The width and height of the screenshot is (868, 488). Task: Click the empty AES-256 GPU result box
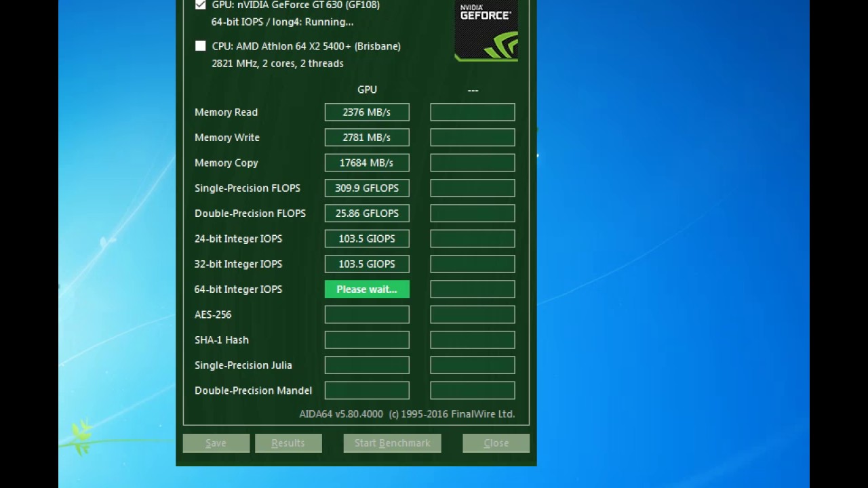pyautogui.click(x=367, y=314)
